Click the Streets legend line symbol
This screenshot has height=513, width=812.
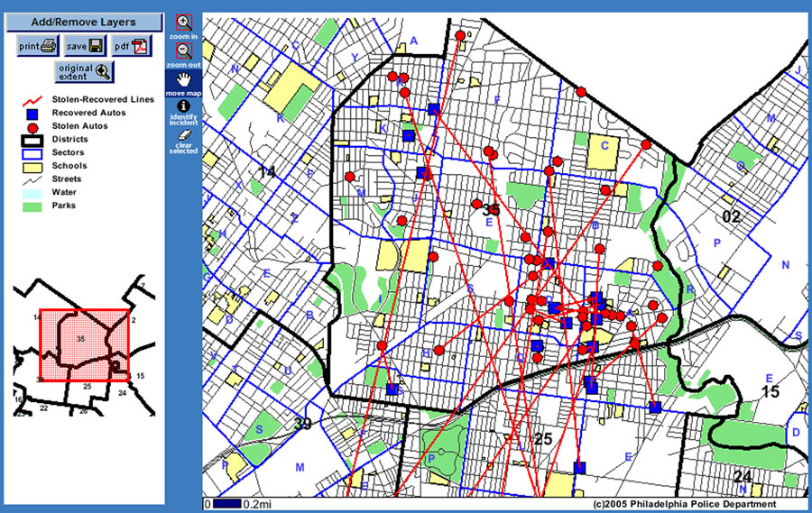pos(32,180)
